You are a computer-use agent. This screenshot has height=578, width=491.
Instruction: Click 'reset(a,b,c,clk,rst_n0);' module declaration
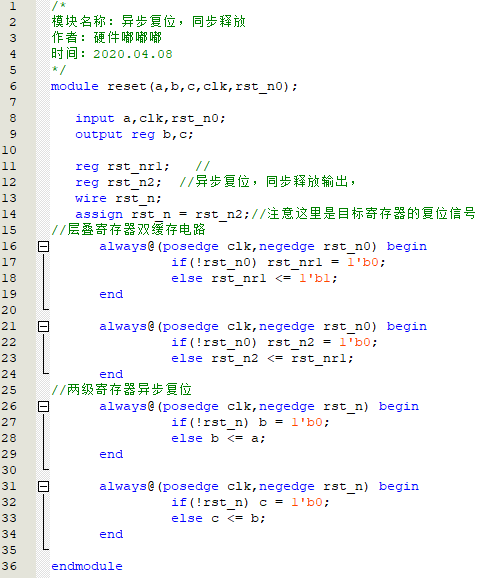(x=202, y=86)
